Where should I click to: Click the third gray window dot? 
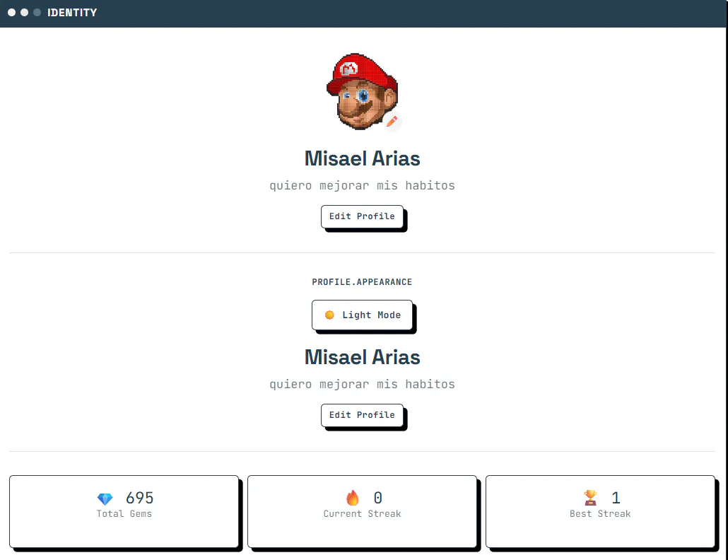point(37,13)
